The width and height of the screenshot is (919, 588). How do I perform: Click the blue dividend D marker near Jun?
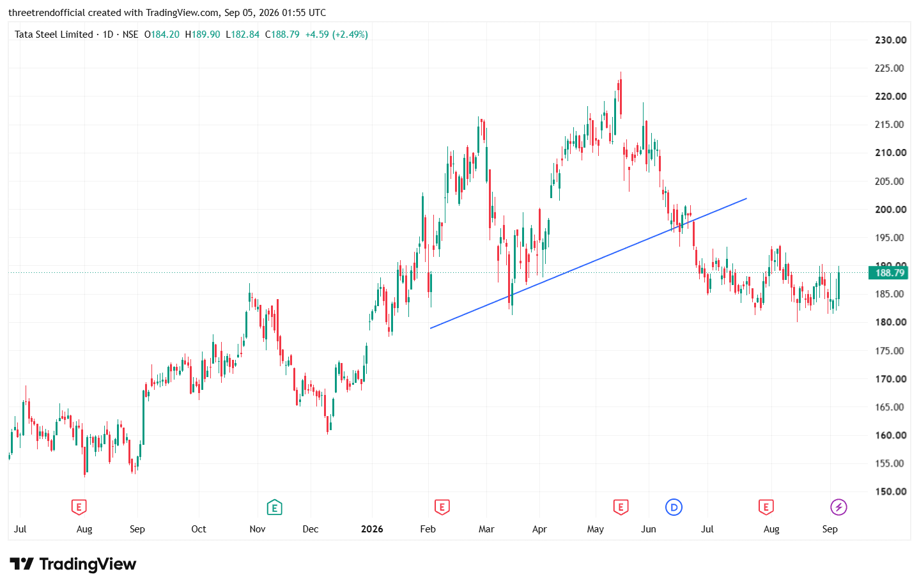674,507
